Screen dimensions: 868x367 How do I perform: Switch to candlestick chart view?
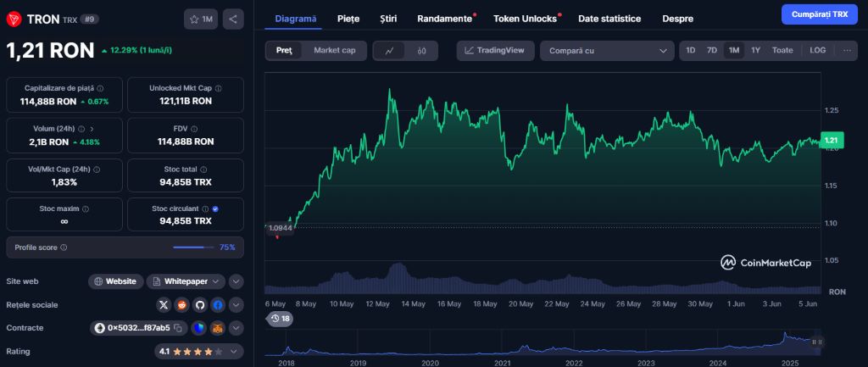pos(421,51)
